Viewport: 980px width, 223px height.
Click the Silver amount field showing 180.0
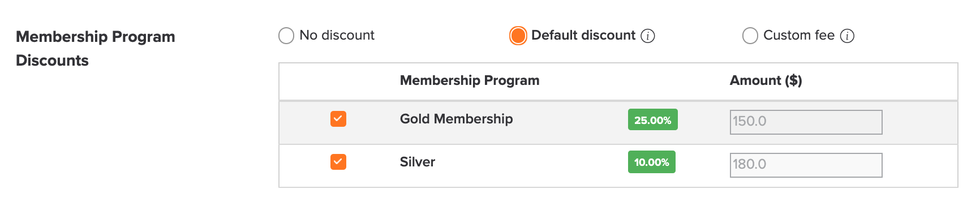coord(806,165)
